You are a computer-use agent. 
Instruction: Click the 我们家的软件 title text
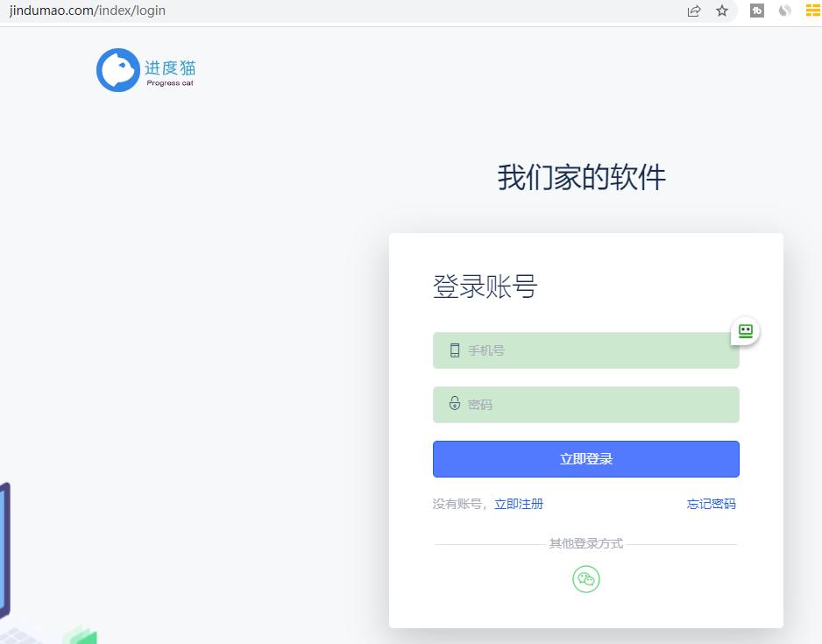580,178
